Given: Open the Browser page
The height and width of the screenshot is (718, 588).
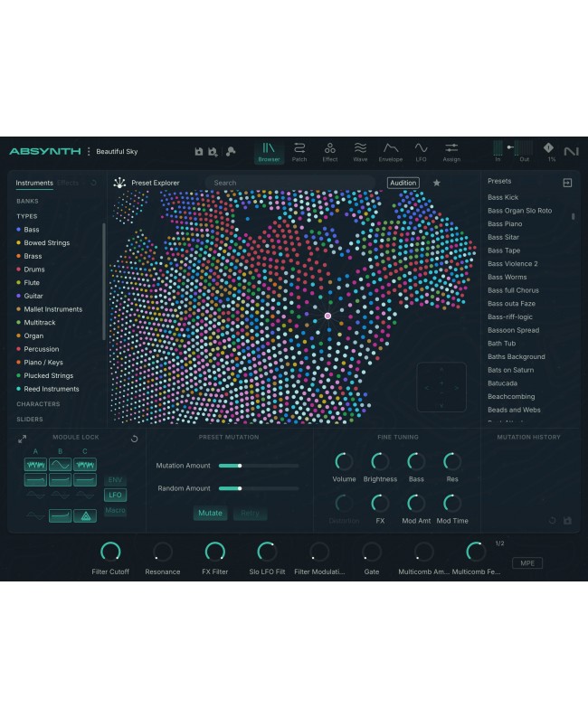Looking at the screenshot, I should click(269, 153).
